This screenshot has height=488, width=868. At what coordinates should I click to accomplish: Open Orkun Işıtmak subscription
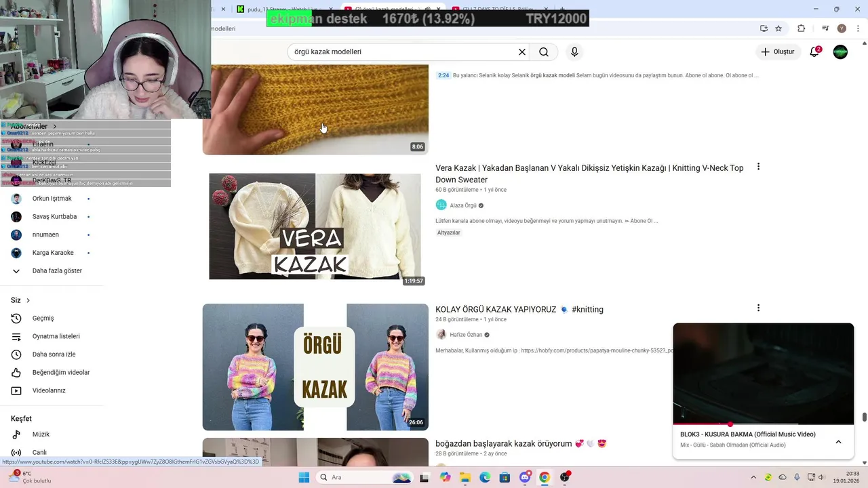pyautogui.click(x=52, y=199)
